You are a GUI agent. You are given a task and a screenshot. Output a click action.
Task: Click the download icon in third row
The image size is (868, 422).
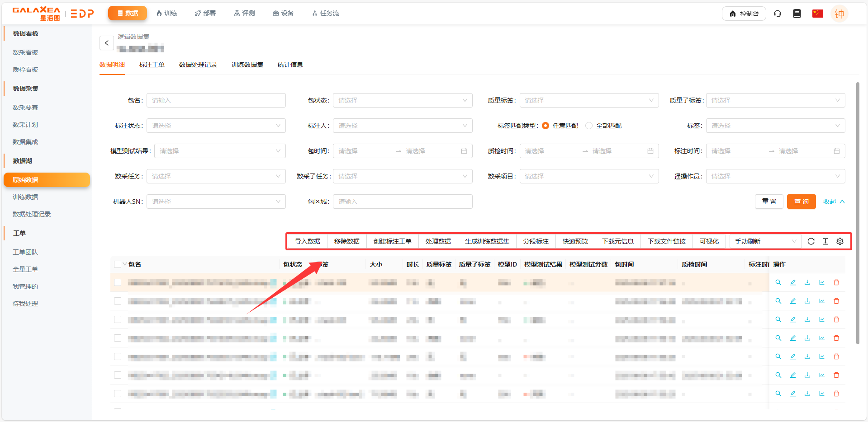click(x=807, y=319)
